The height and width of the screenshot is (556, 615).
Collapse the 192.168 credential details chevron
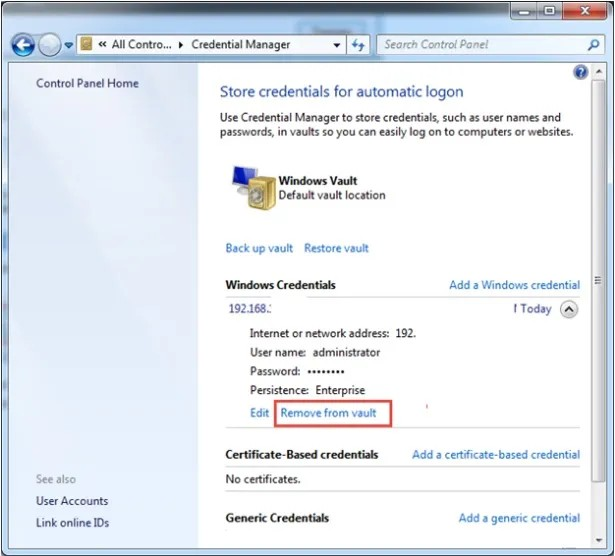tap(568, 309)
